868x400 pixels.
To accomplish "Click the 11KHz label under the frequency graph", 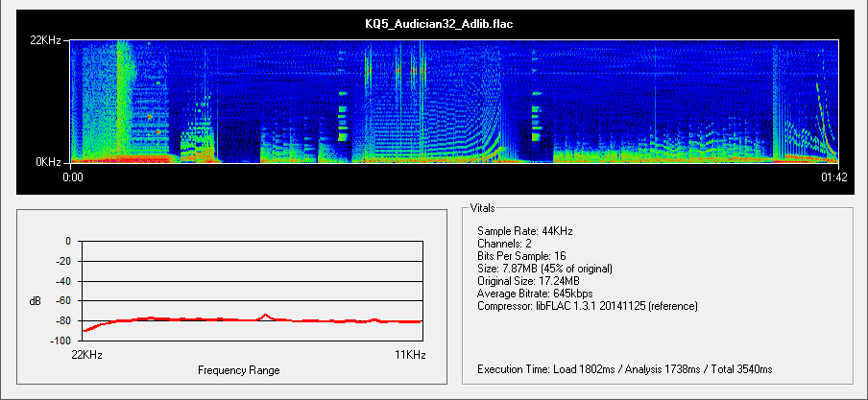I will (x=410, y=355).
